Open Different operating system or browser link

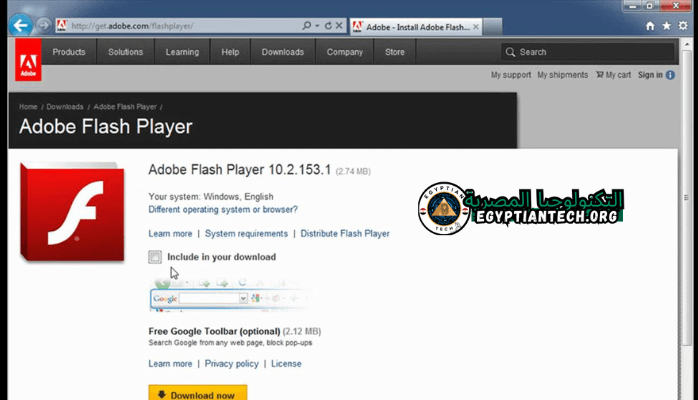(223, 210)
